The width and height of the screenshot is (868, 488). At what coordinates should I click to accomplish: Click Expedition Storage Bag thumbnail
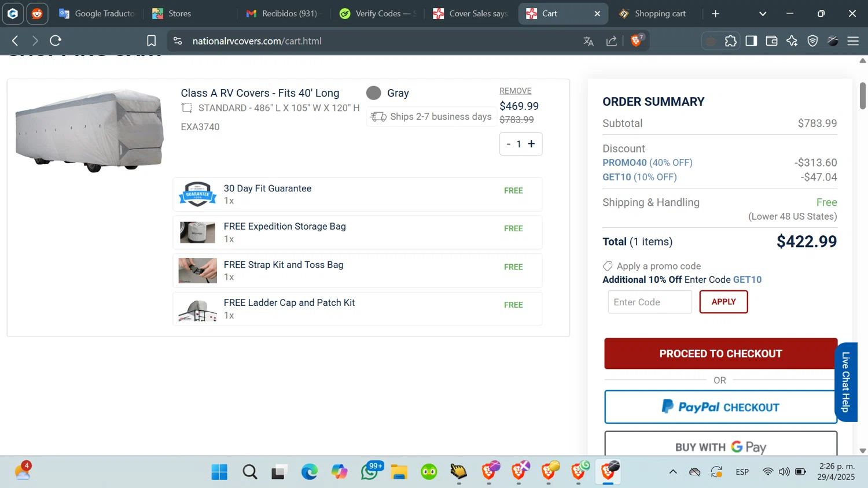tap(197, 232)
